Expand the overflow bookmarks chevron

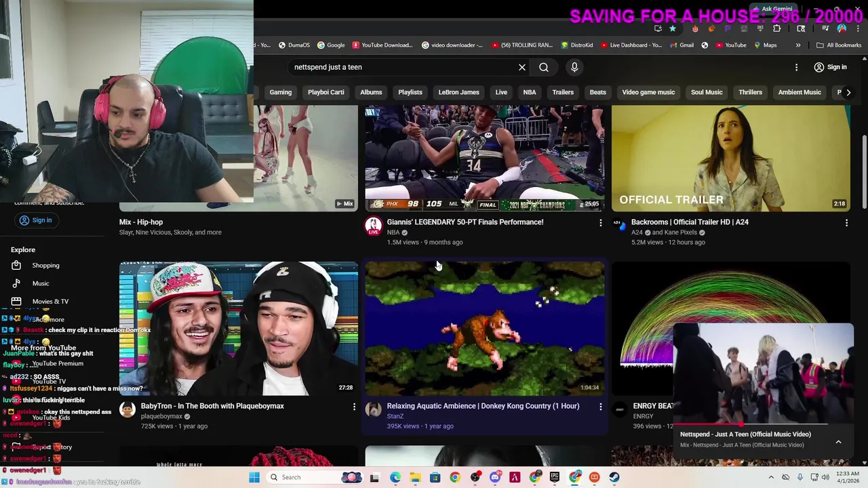[x=798, y=45]
